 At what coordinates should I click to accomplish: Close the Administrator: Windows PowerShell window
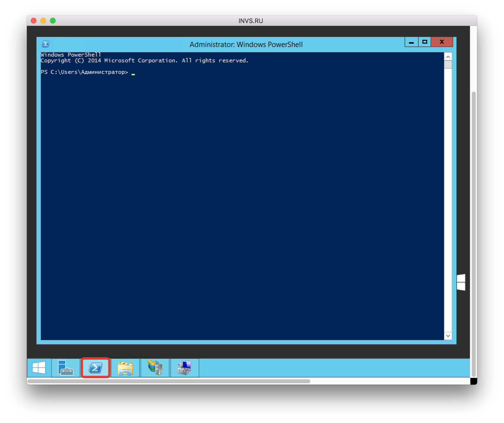442,42
